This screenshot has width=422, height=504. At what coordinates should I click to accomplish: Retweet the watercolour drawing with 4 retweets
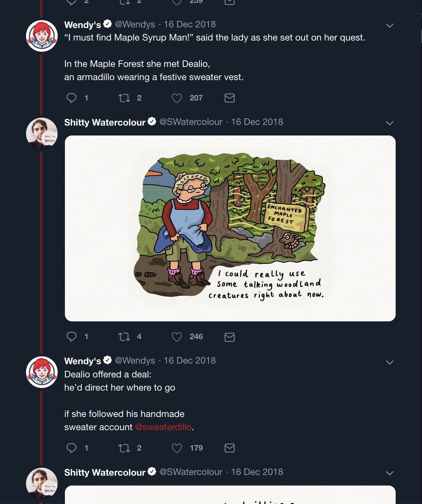[x=124, y=337]
